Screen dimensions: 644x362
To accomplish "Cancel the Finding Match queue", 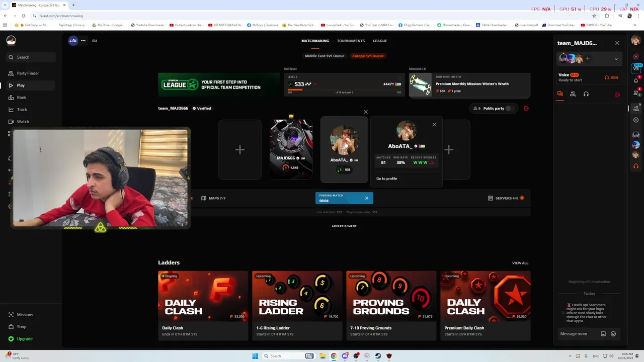I will pos(367,198).
